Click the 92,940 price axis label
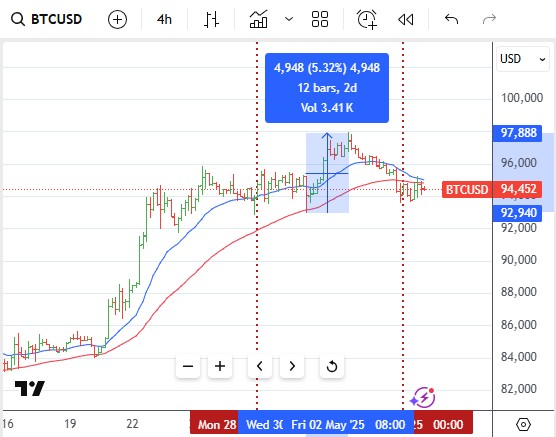The height and width of the screenshot is (437, 556). click(517, 213)
